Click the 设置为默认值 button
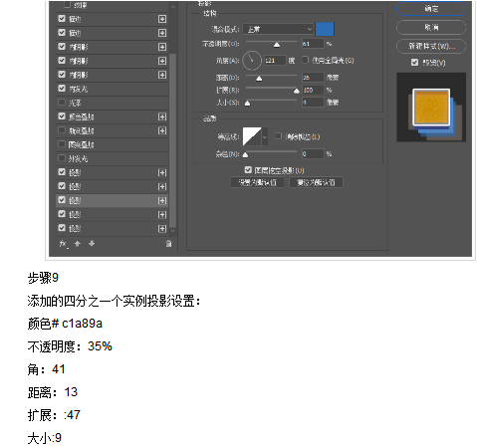Viewport: 477px width, 448px height. [x=258, y=182]
